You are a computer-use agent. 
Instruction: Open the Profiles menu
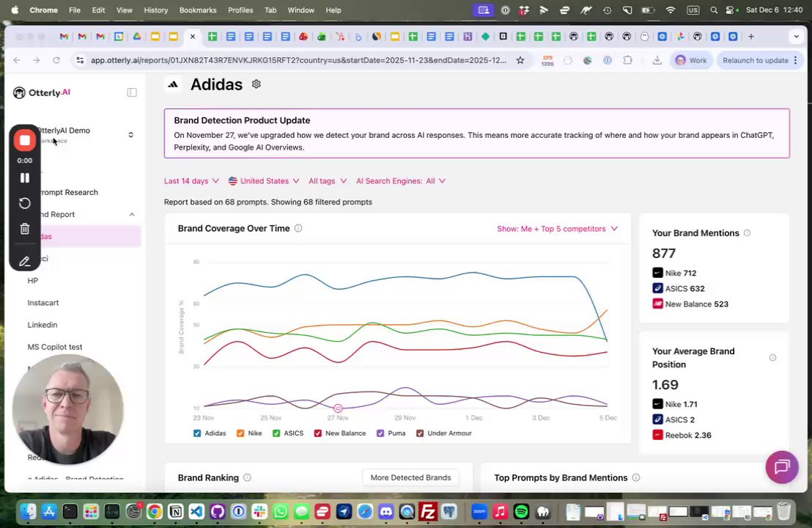(x=240, y=10)
